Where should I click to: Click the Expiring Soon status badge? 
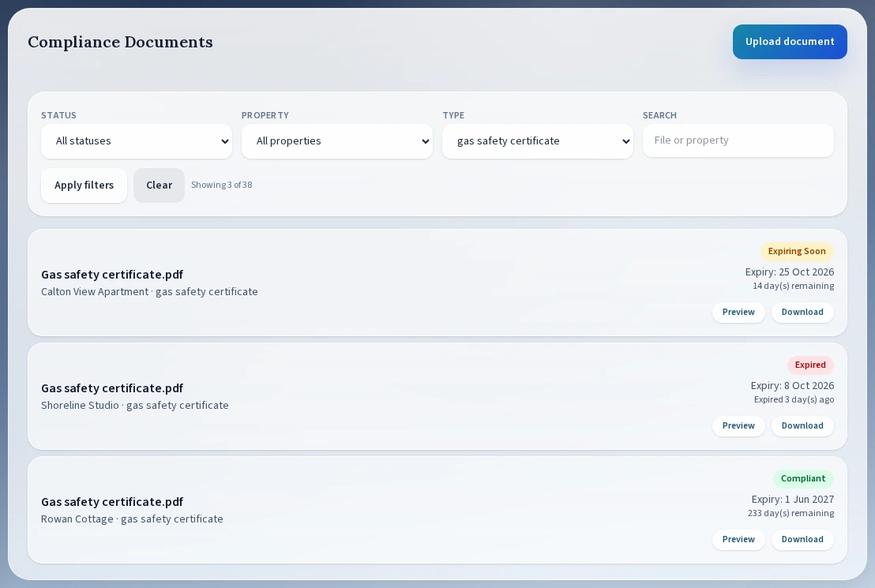[797, 251]
